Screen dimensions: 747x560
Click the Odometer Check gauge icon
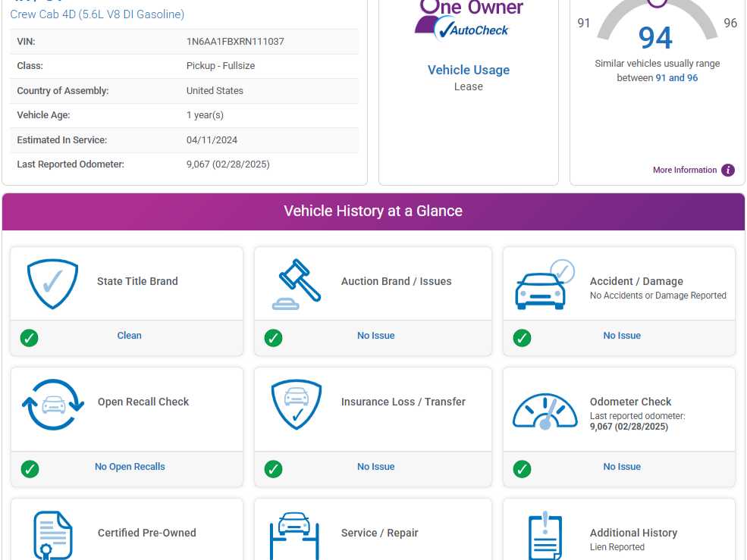(x=544, y=411)
